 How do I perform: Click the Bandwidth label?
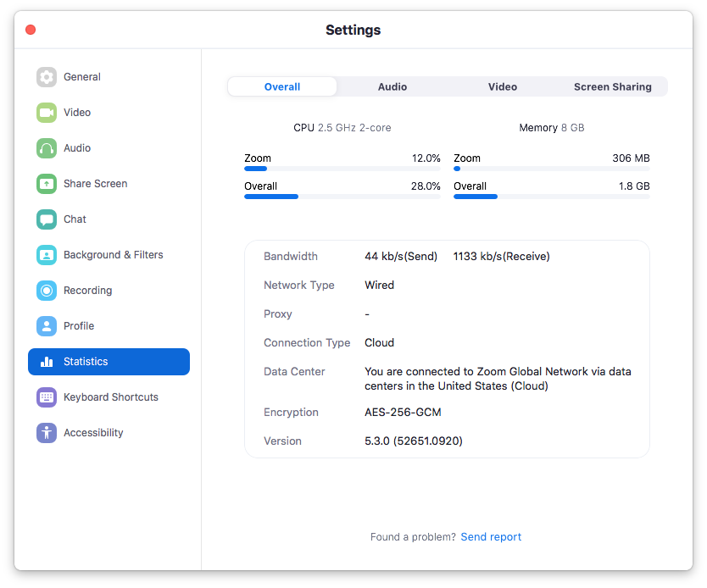(291, 257)
